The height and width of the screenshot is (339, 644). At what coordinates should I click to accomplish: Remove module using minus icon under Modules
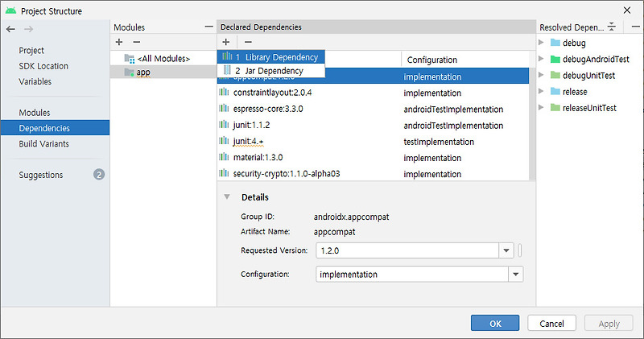137,42
